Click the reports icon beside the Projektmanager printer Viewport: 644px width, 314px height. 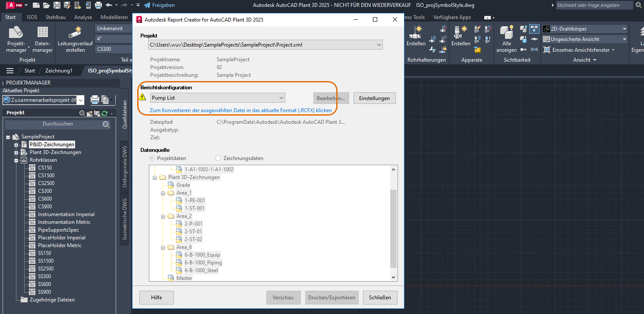click(x=105, y=100)
